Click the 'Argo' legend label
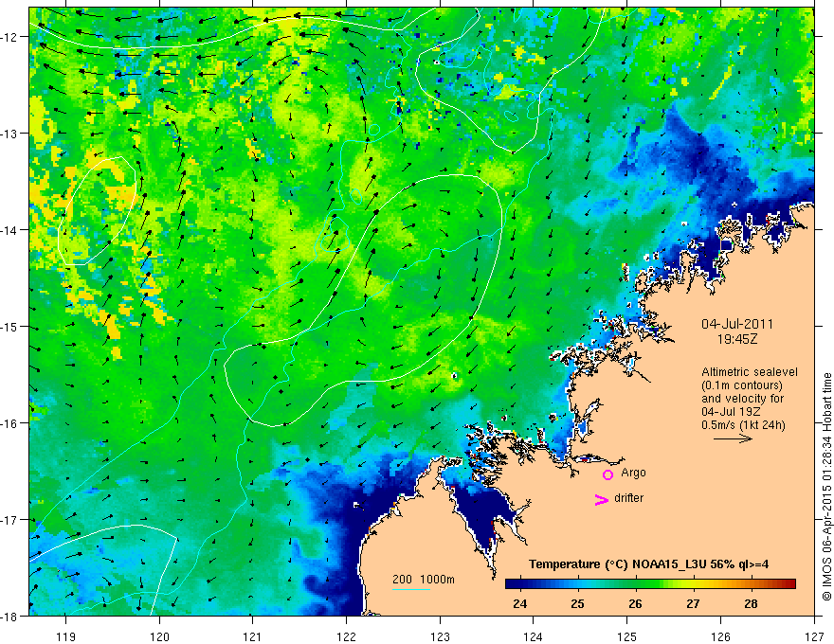This screenshot has height=644, width=834. tap(633, 473)
